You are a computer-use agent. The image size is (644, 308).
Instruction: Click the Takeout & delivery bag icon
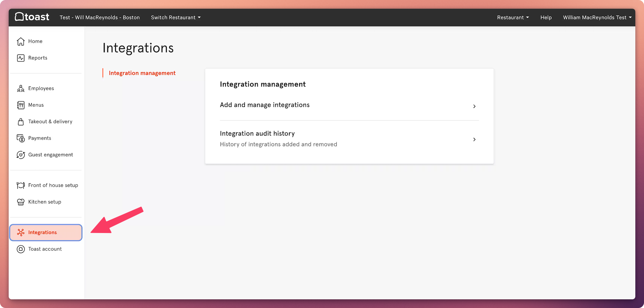21,122
